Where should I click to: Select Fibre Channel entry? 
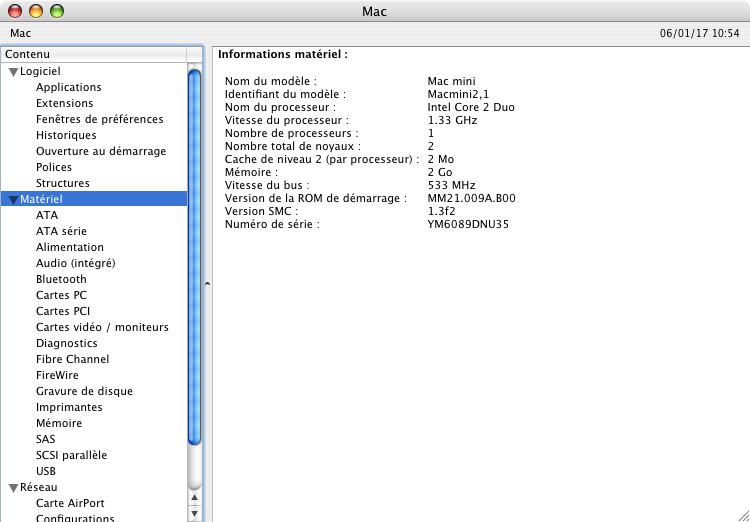[72, 359]
